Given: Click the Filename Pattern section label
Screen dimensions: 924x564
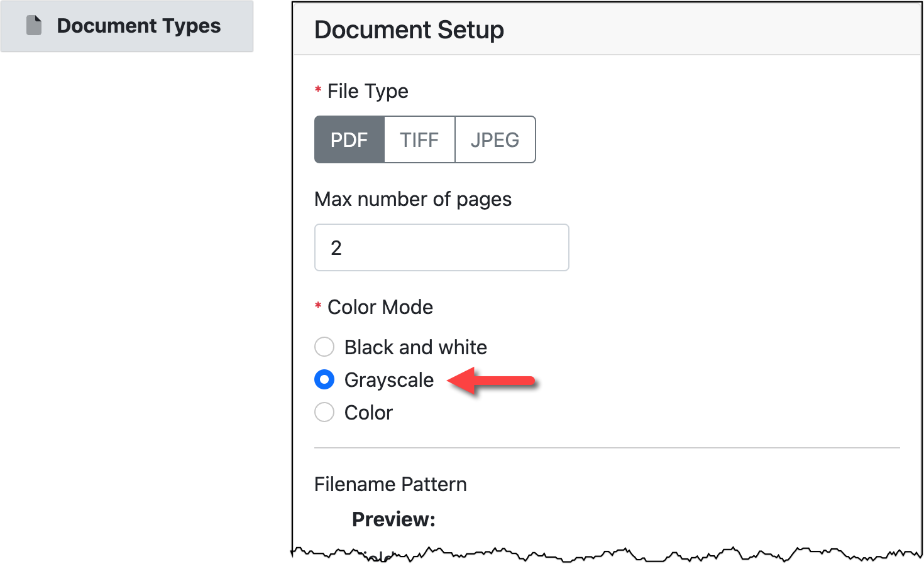Looking at the screenshot, I should [x=390, y=484].
